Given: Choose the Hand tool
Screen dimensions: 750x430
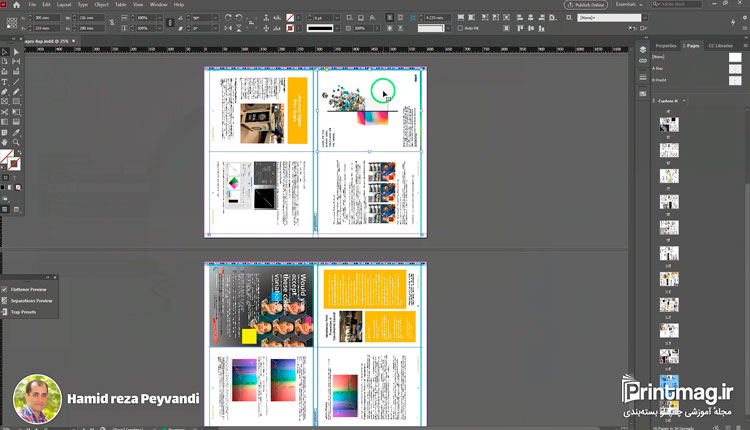Looking at the screenshot, I should 5,142.
